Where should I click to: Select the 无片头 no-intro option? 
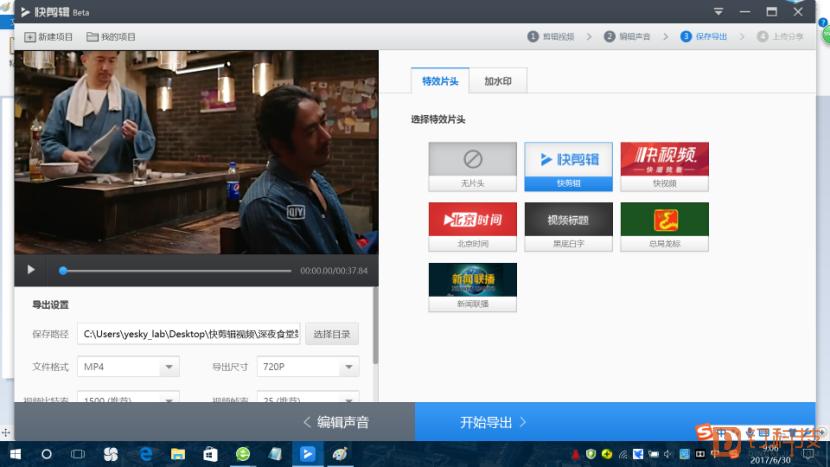point(473,166)
